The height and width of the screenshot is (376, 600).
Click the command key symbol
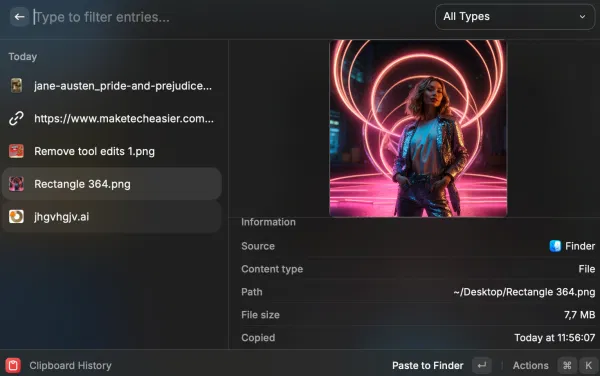[x=567, y=366]
